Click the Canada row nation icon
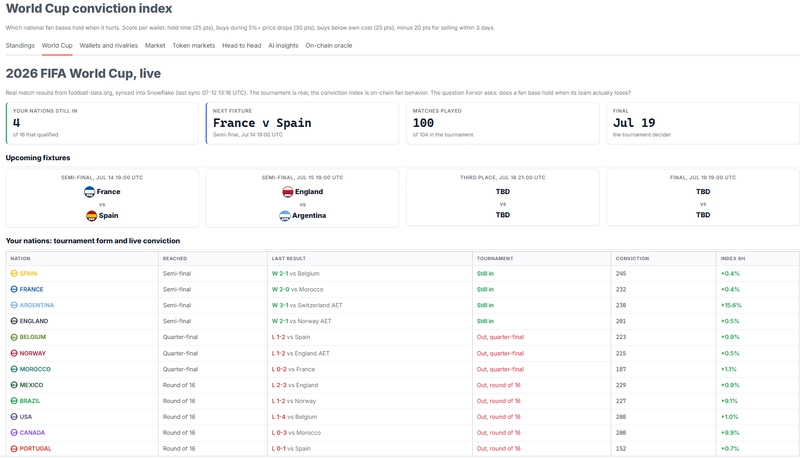Image resolution: width=800 pixels, height=458 pixels. [x=14, y=432]
